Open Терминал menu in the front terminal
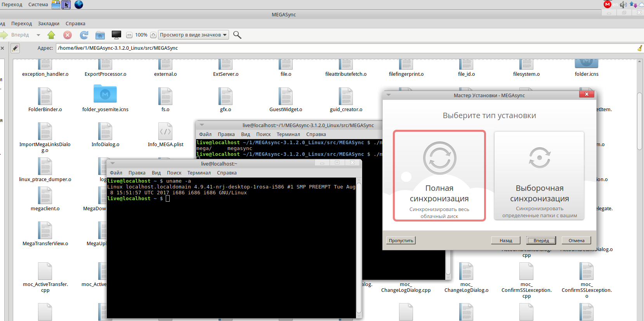The height and width of the screenshot is (321, 644). click(199, 173)
